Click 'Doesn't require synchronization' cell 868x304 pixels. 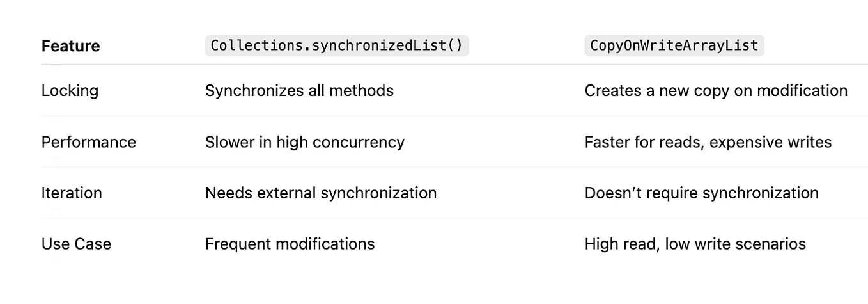701,193
